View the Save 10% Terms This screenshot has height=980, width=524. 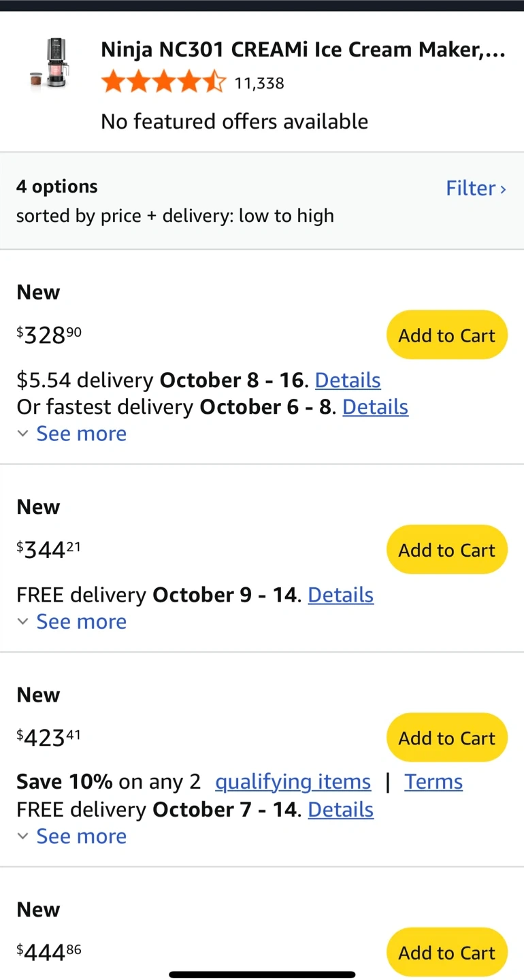(x=433, y=782)
